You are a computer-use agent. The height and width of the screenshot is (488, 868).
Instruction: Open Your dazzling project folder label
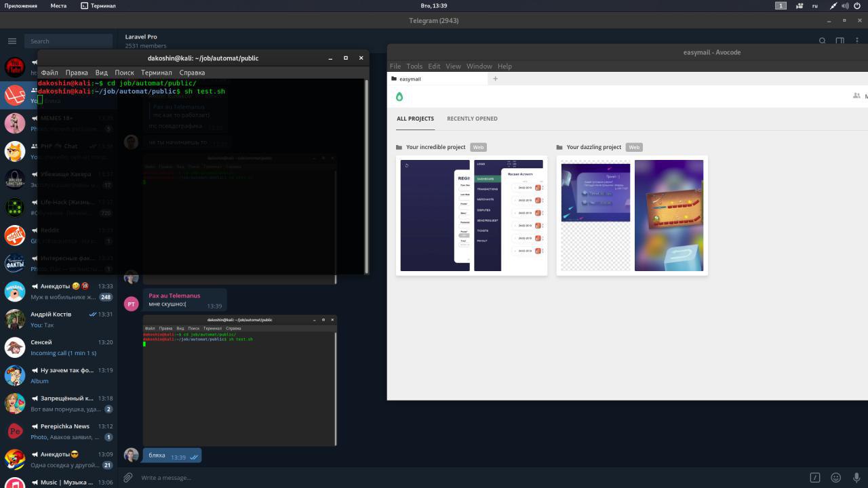[594, 147]
